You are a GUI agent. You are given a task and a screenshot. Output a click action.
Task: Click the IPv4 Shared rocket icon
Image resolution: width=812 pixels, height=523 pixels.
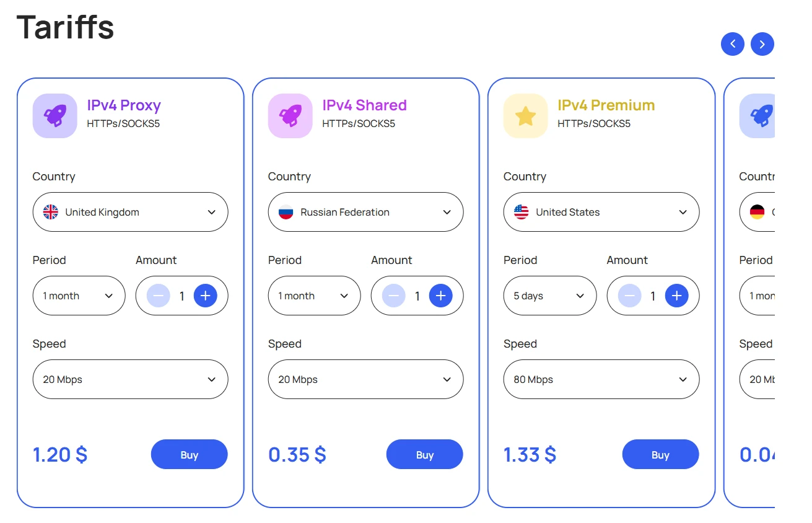coord(290,115)
